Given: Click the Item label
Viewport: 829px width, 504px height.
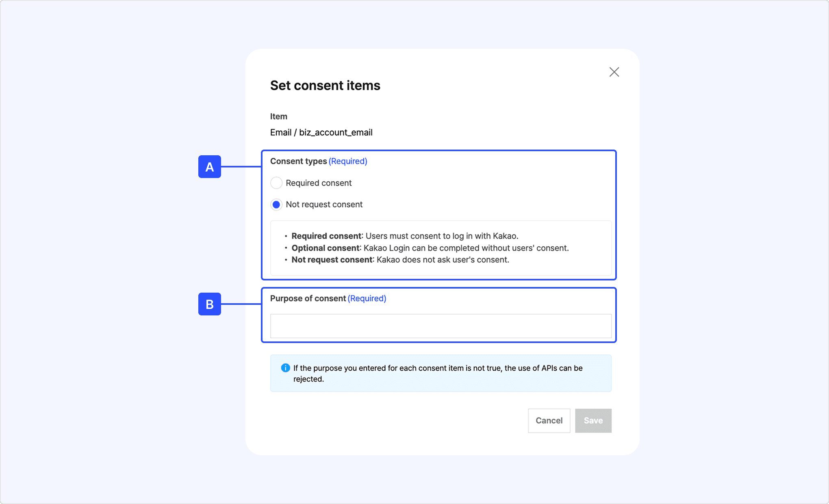Looking at the screenshot, I should tap(279, 117).
